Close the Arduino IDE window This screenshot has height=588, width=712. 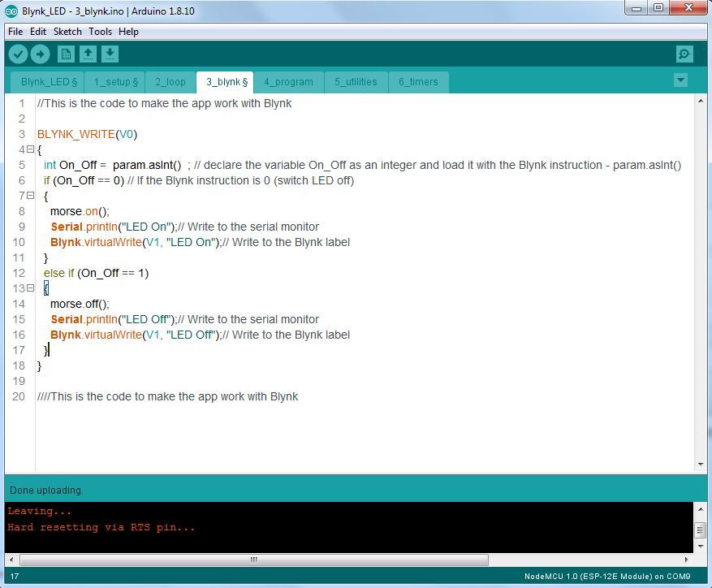[x=688, y=8]
